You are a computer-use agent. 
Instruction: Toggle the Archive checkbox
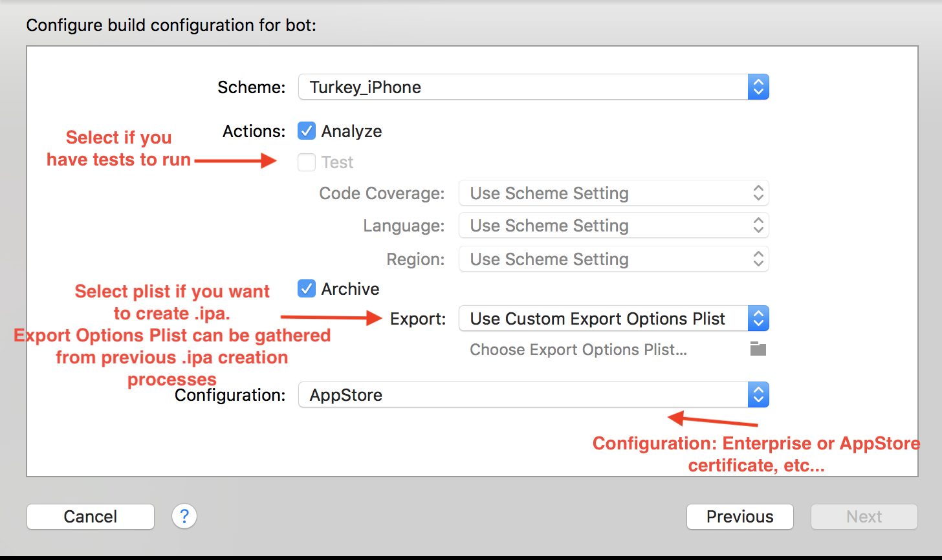click(306, 289)
